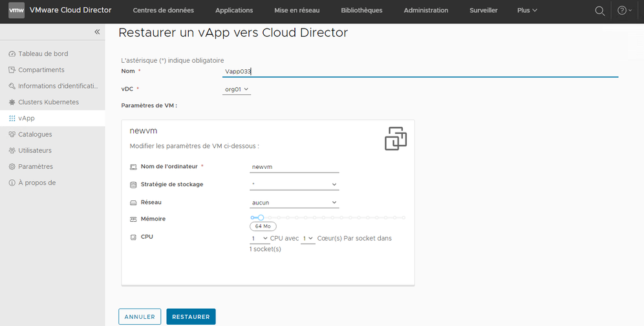Open the vDC org01 dropdown
The image size is (644, 326).
(237, 89)
